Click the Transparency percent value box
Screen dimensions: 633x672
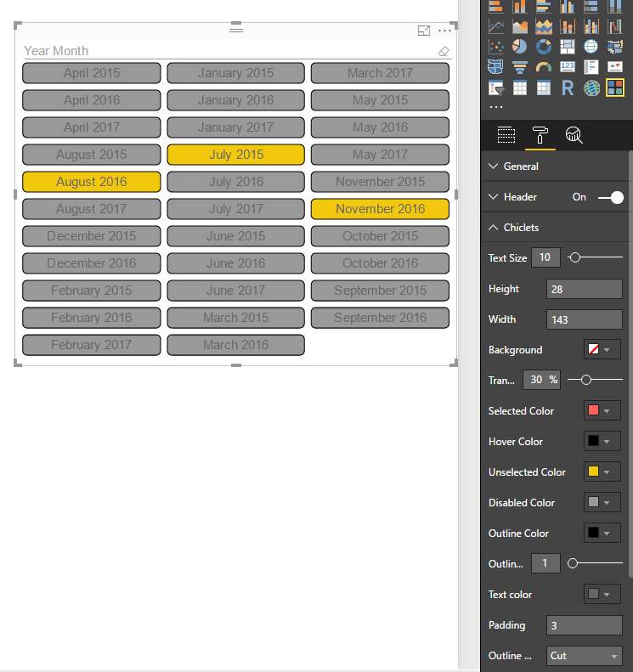(541, 380)
